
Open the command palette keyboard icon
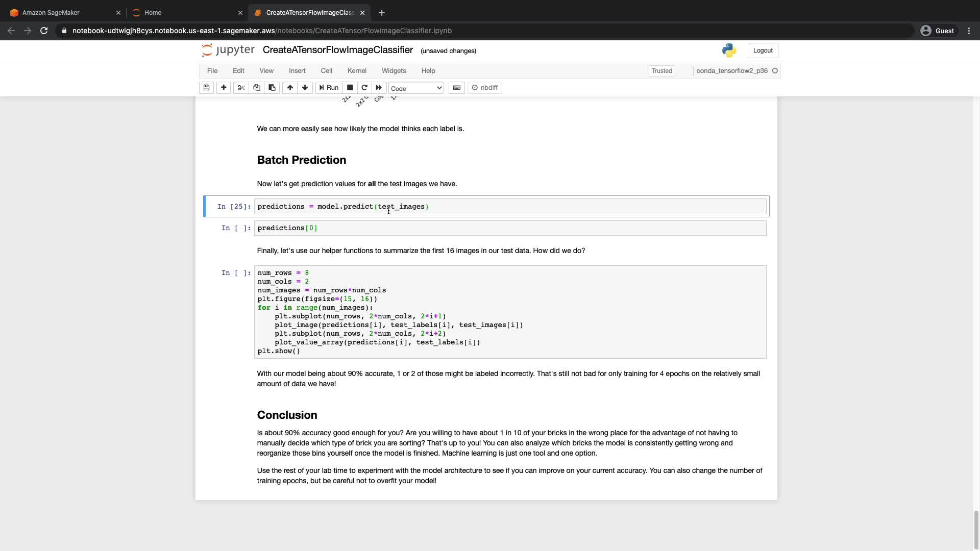pos(457,88)
